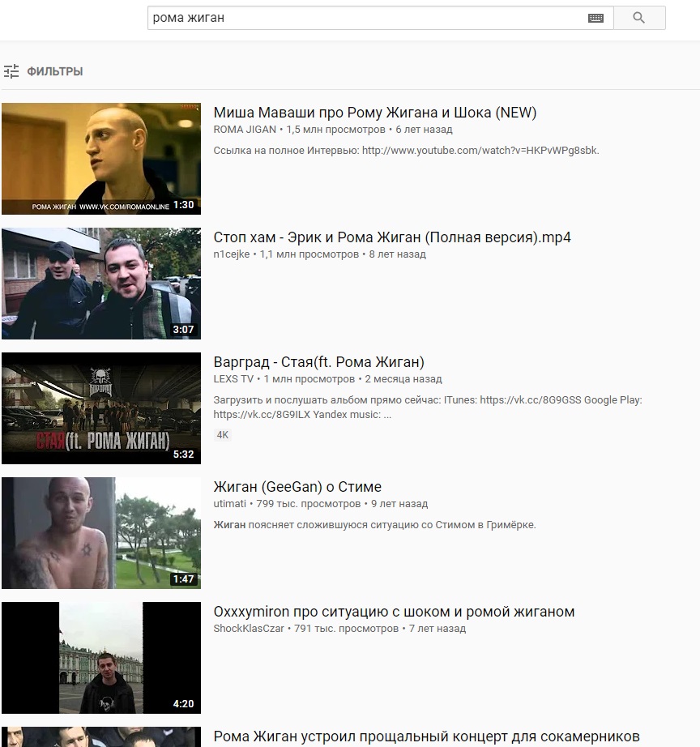Open thumbnail of Стоп хам video
700x747 pixels.
(x=101, y=284)
